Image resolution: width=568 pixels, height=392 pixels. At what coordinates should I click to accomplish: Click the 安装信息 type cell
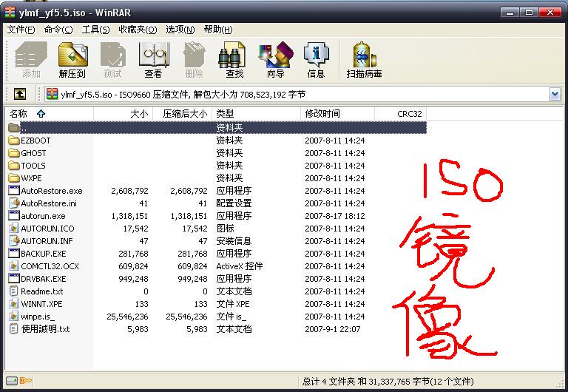pos(234,241)
